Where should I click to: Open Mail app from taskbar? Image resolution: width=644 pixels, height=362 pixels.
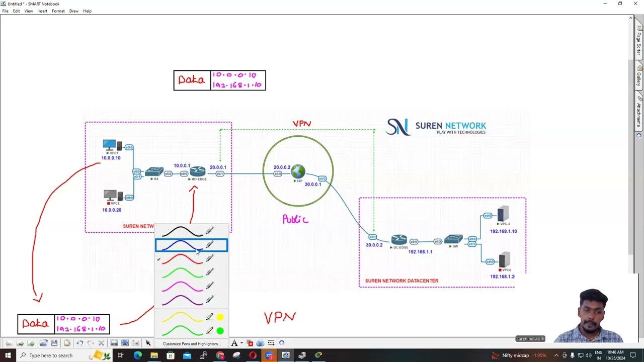[x=187, y=355]
